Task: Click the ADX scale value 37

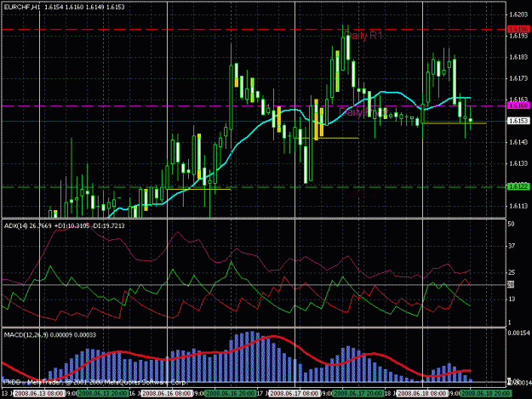Action: click(511, 246)
